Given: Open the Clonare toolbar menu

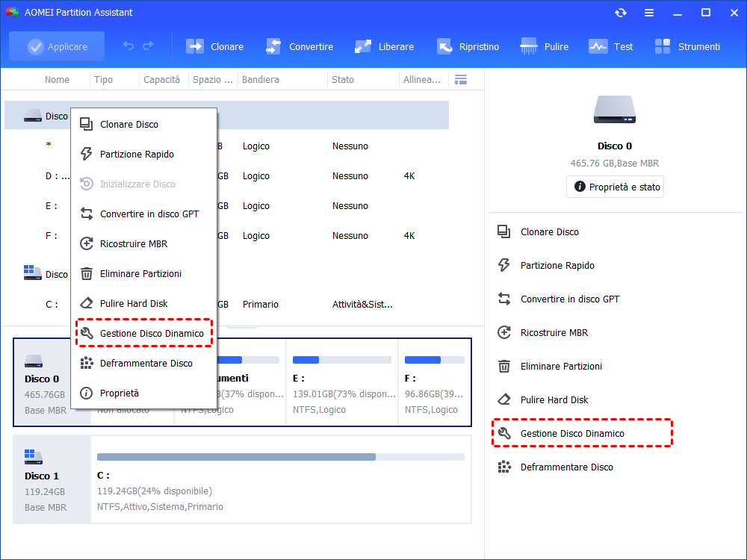Looking at the screenshot, I should coord(214,46).
